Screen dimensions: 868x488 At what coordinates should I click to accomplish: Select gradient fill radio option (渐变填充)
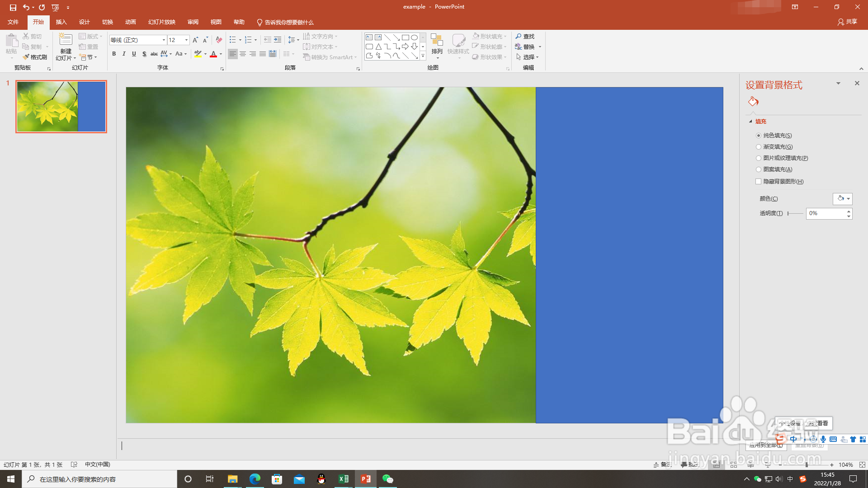coord(759,147)
